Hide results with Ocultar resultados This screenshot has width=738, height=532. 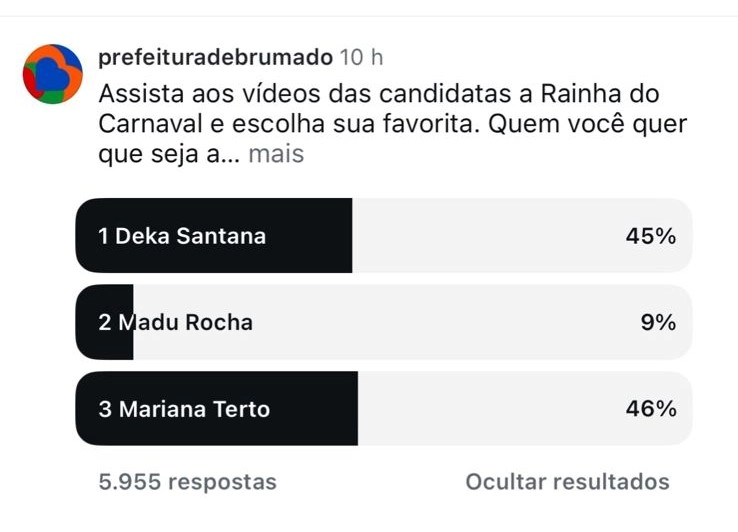pyautogui.click(x=567, y=482)
